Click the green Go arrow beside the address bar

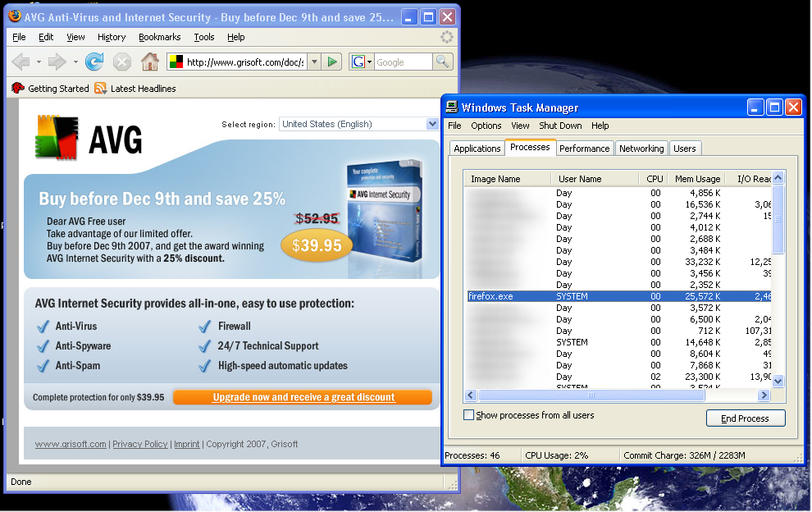[x=332, y=62]
